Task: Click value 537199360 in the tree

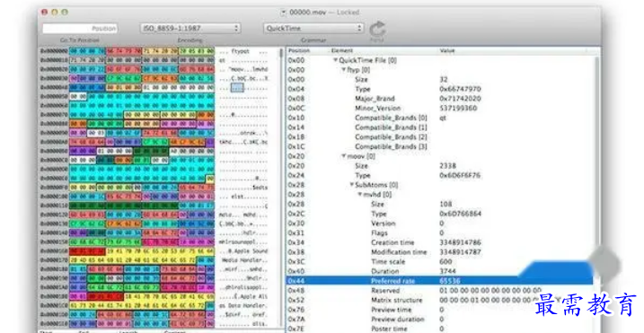Action: (x=458, y=108)
